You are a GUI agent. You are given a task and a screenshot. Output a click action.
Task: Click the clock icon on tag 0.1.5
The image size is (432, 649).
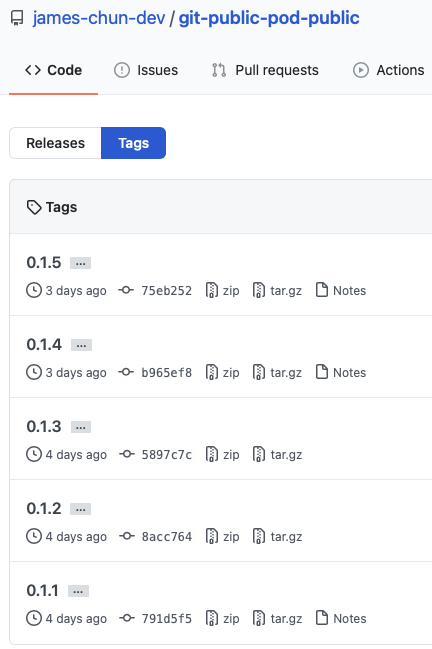[34, 290]
